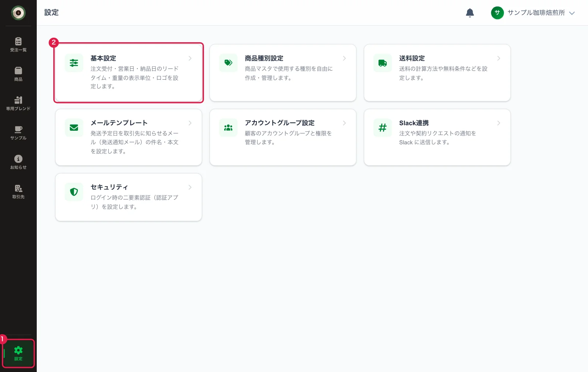Click chevron on アカウントグループ設定 card
588x372 pixels.
(x=344, y=123)
